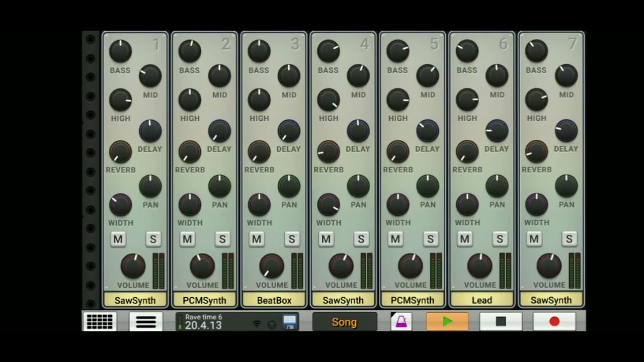This screenshot has width=644, height=362.
Task: Mute channel 6 Lead
Action: [465, 239]
